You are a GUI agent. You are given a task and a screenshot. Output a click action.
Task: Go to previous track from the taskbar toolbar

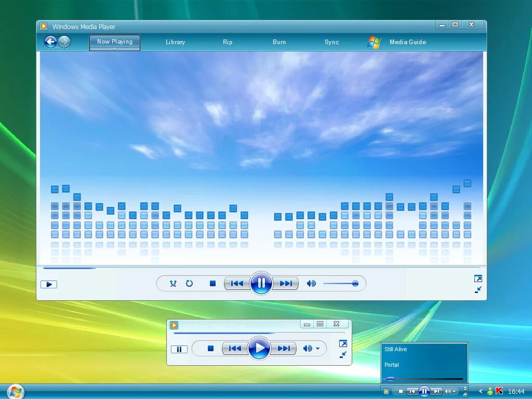click(x=412, y=392)
